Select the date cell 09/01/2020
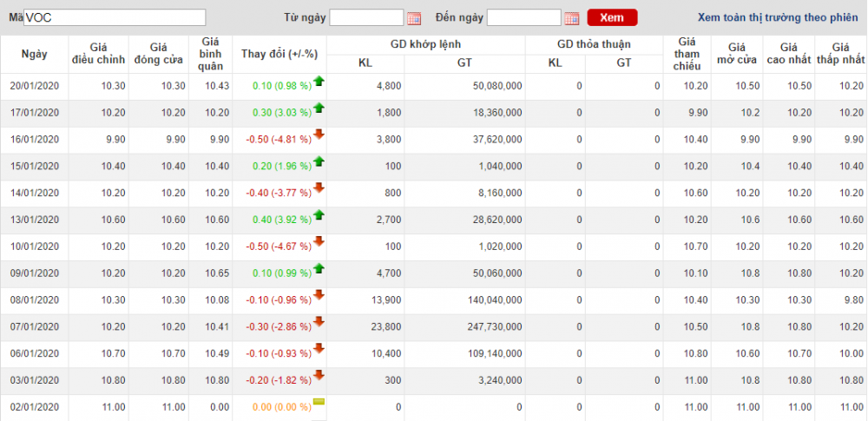868x421 pixels. pos(35,273)
